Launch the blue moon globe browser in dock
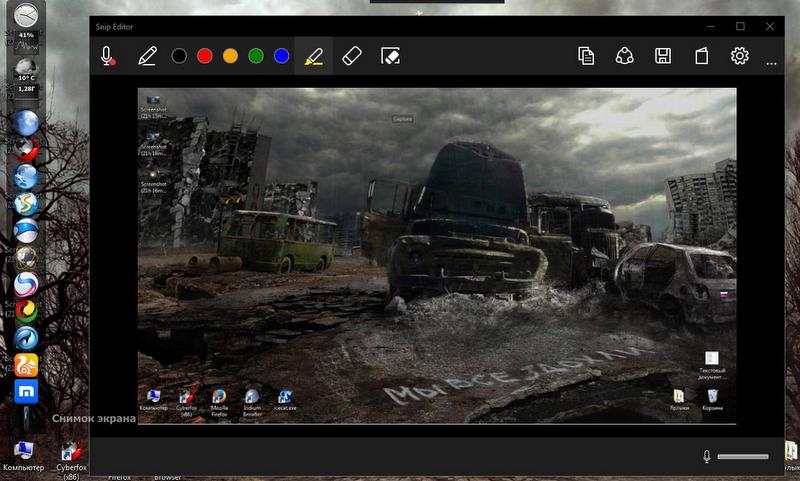 [x=26, y=123]
